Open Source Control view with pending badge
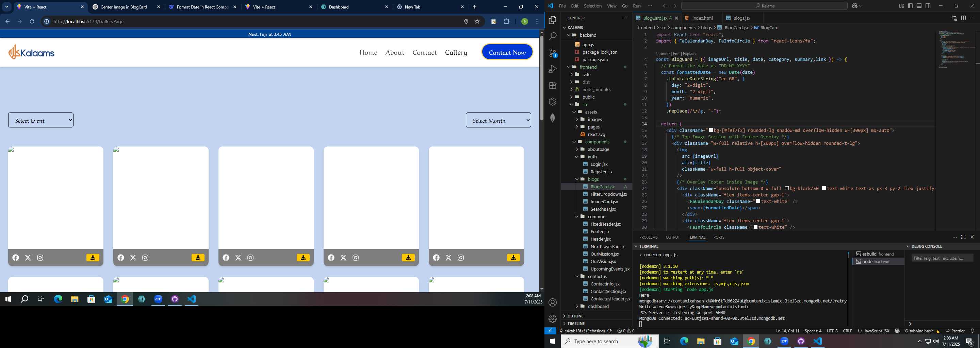980x348 pixels. pyautogui.click(x=552, y=53)
